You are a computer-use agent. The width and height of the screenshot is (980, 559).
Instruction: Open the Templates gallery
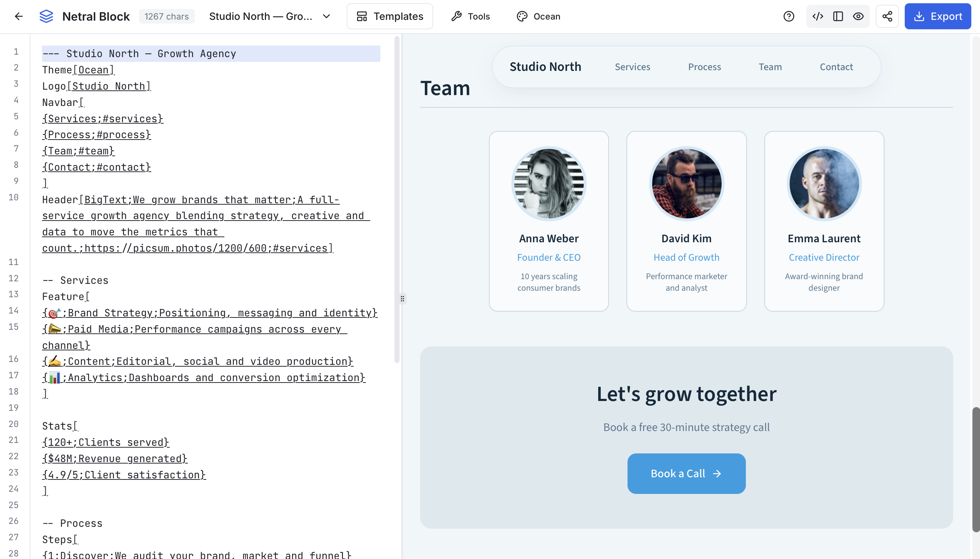coord(389,16)
